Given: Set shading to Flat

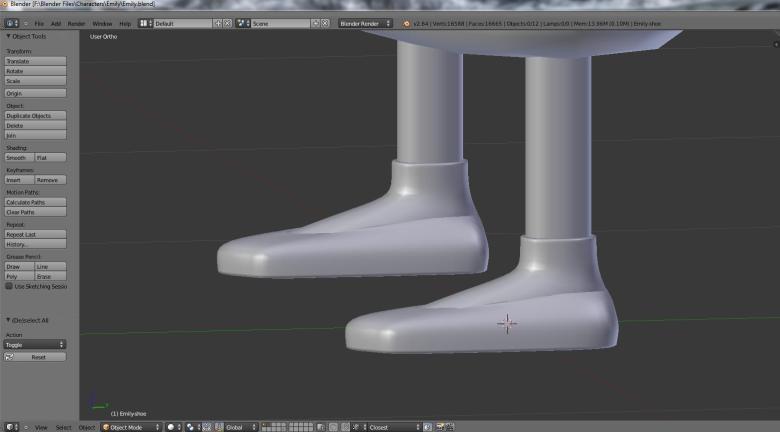Looking at the screenshot, I should [x=49, y=158].
